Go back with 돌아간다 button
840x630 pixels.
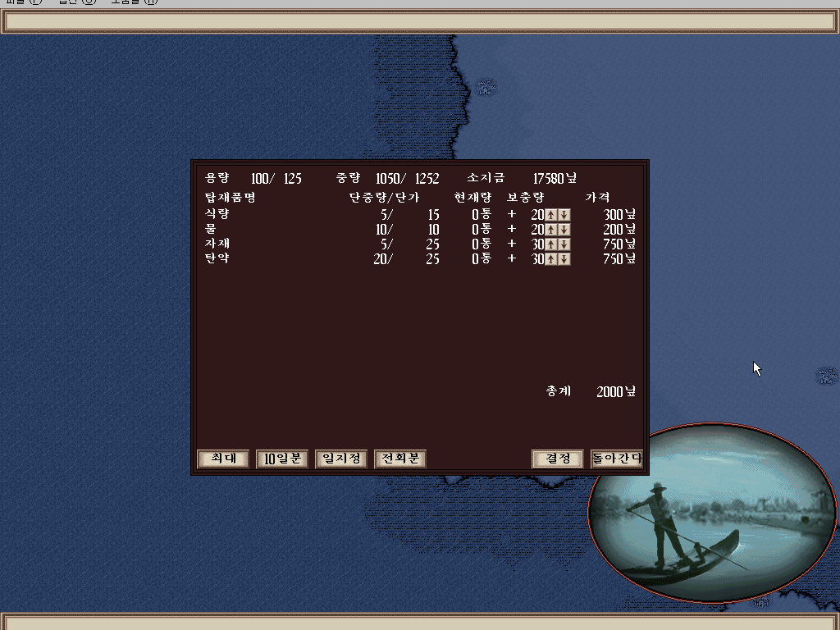[x=617, y=459]
